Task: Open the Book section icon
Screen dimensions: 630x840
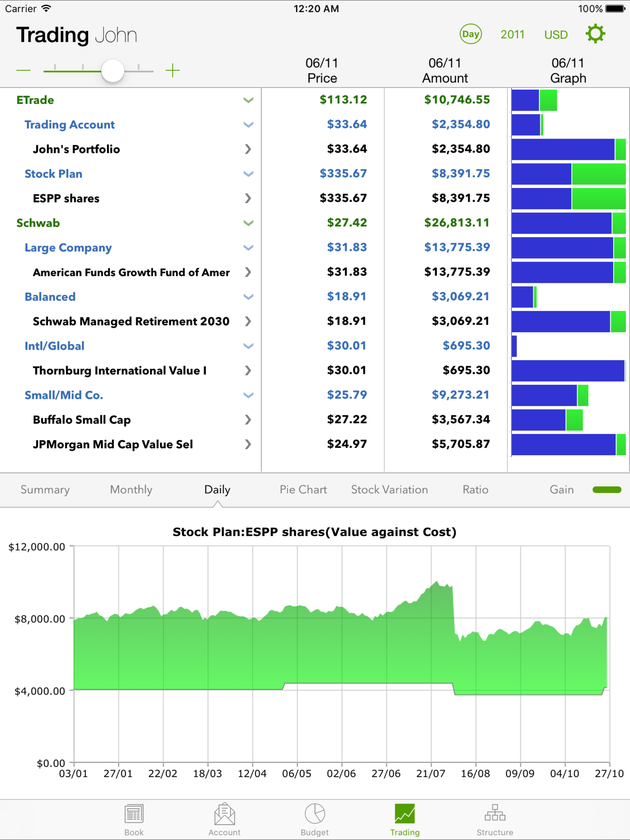Action: 134,814
